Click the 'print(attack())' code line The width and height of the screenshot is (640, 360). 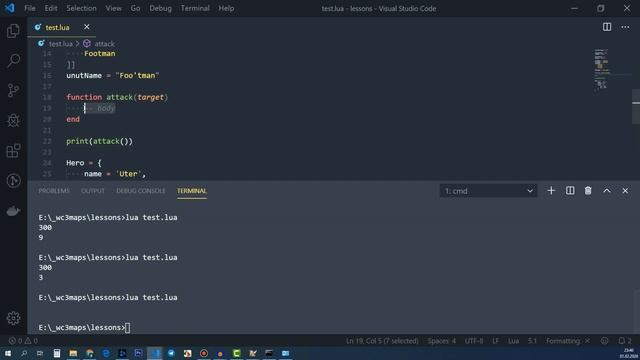pos(100,141)
